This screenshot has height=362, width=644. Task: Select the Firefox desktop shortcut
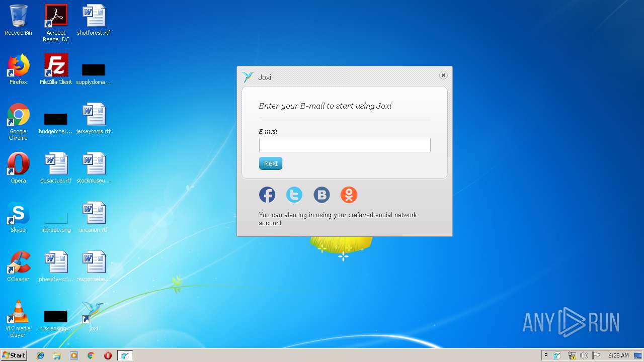18,69
